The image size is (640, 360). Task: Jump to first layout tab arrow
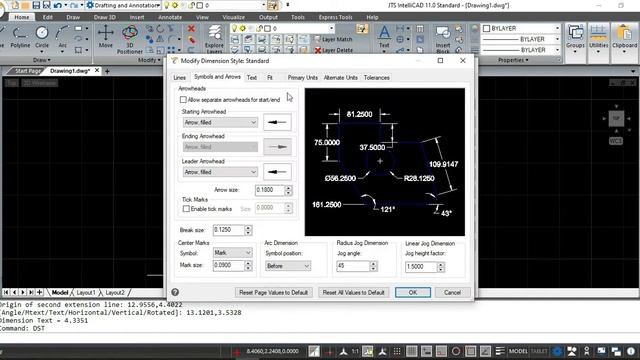coord(6,292)
